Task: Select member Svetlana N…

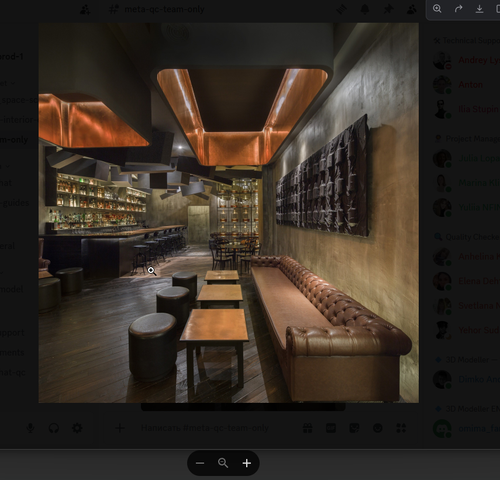Action: (466, 306)
